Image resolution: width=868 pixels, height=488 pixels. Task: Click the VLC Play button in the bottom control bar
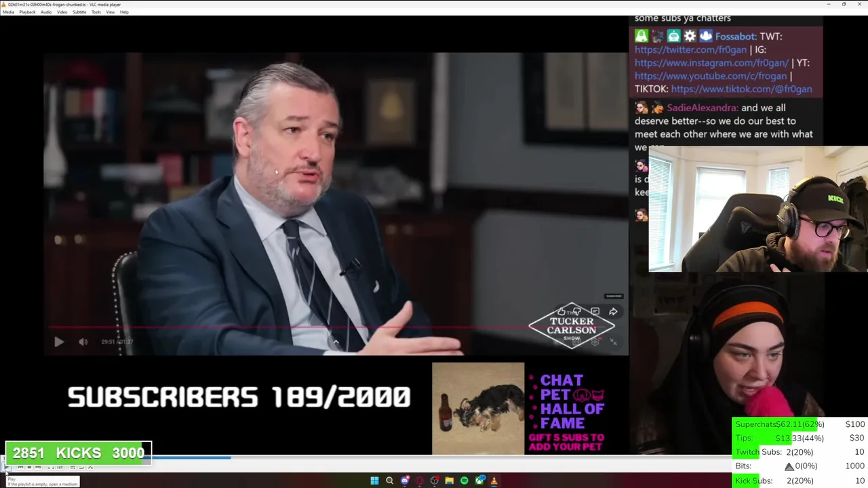pyautogui.click(x=6, y=467)
